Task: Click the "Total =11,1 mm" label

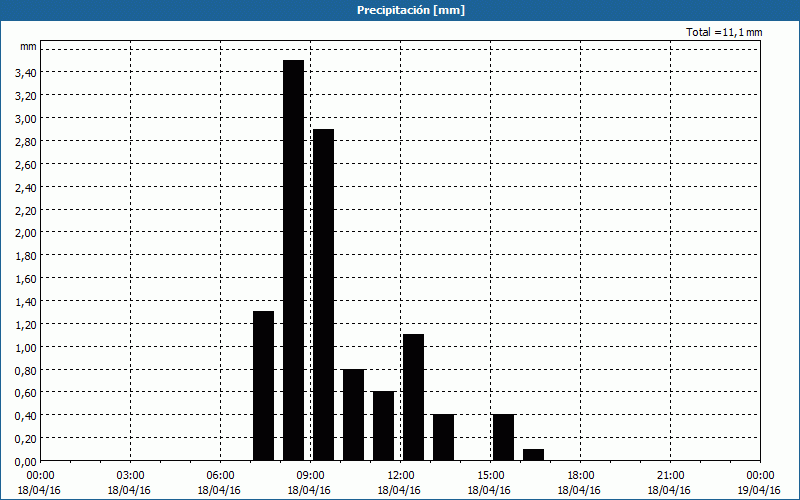Action: (x=724, y=32)
